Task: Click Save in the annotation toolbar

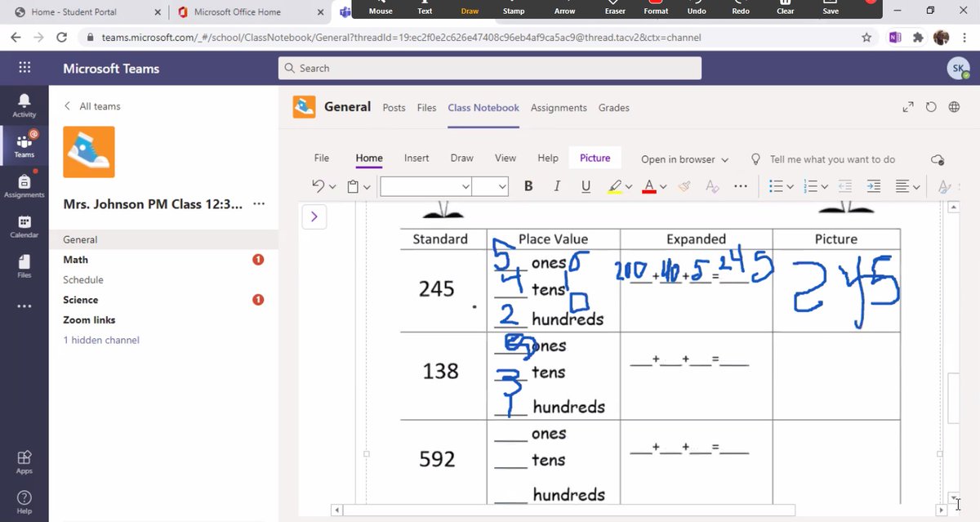Action: pyautogui.click(x=831, y=8)
